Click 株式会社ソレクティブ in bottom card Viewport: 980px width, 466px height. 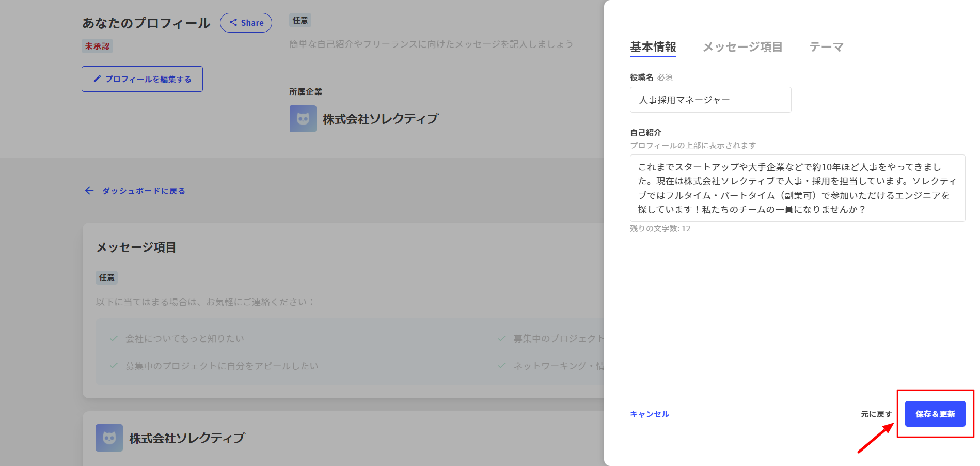(187, 438)
